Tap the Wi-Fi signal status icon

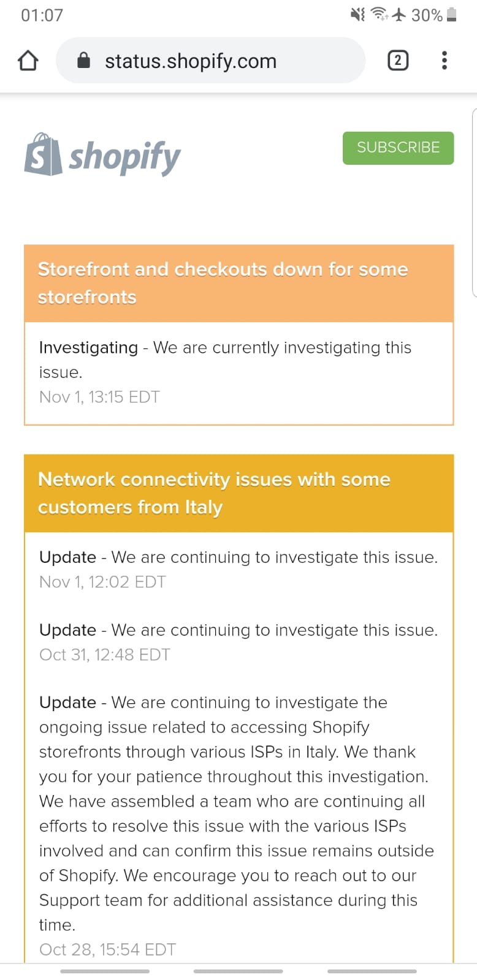[380, 14]
